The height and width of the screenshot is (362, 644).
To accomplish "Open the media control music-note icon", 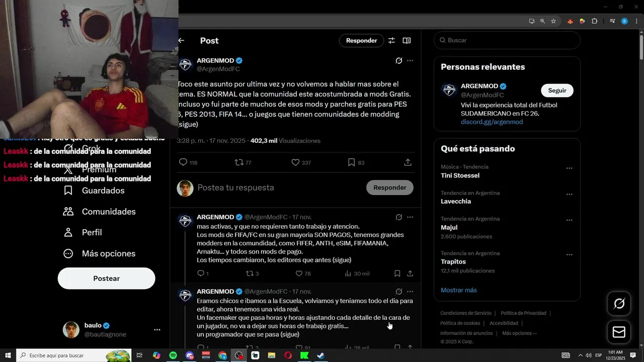I will click(612, 21).
